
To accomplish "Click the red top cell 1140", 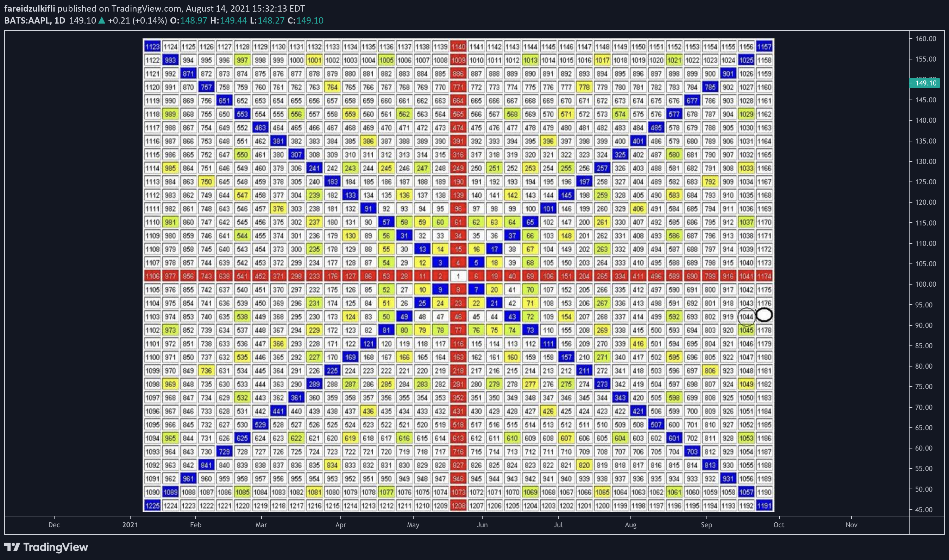I will [x=458, y=47].
